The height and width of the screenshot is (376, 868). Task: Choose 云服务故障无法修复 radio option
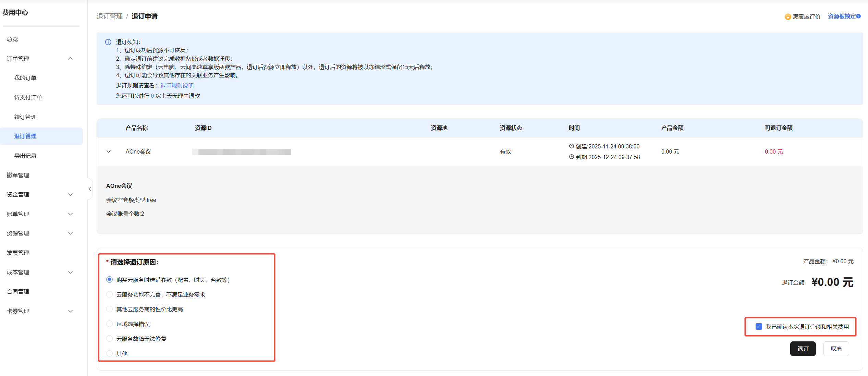pos(109,338)
